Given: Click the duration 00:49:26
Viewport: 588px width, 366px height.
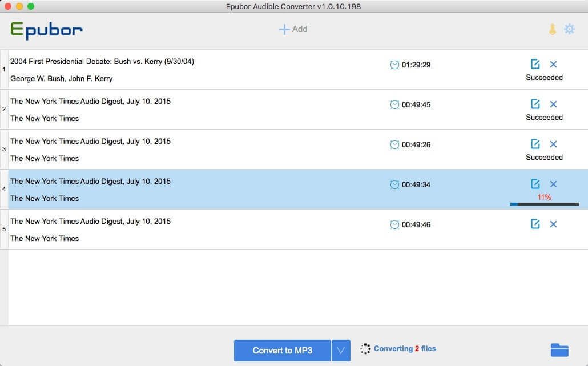Looking at the screenshot, I should click(416, 145).
